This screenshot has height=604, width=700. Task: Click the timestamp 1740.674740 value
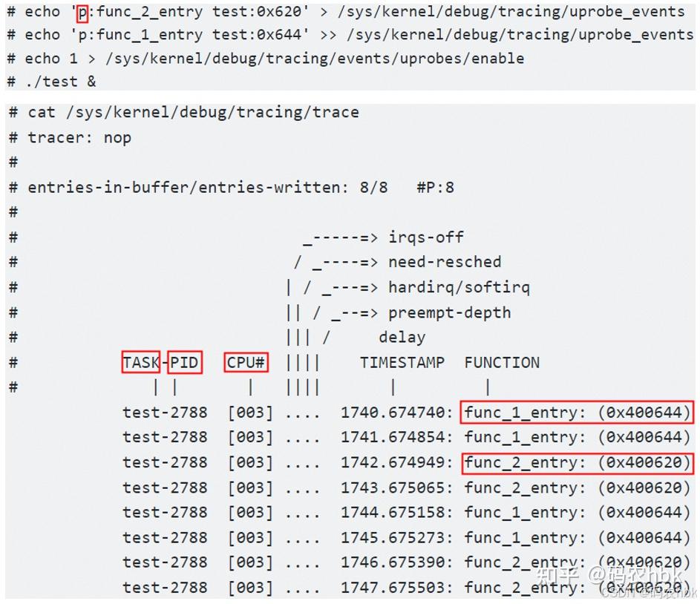click(x=397, y=412)
